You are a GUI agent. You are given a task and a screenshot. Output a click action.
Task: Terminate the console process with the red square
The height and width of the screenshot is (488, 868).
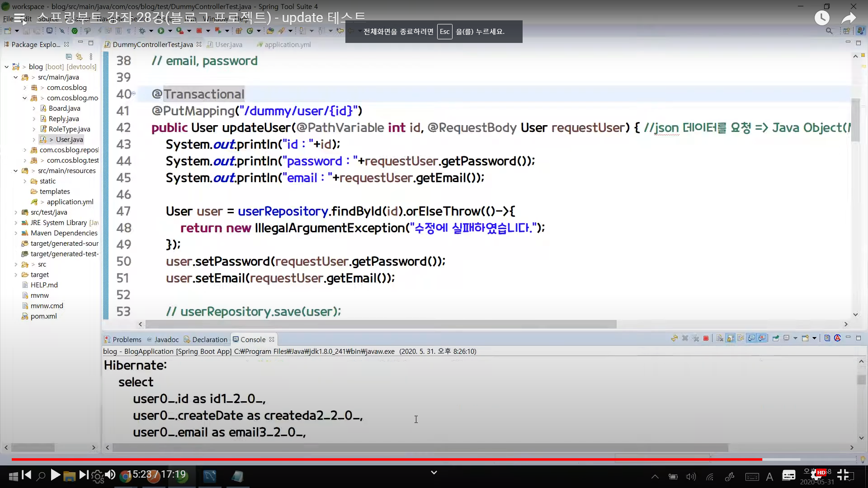(x=706, y=338)
